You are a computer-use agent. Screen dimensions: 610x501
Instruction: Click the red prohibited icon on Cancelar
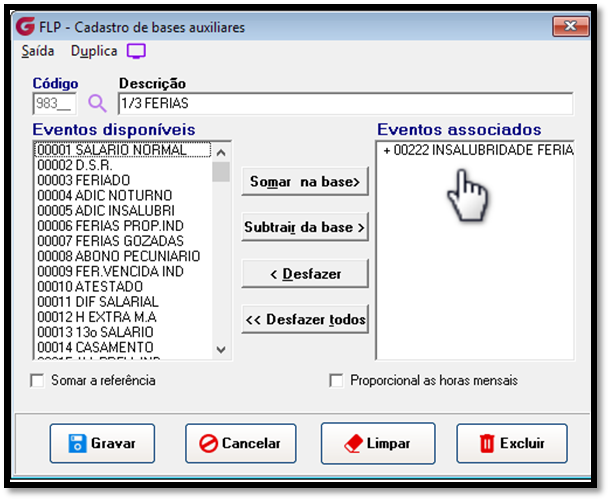coord(209,443)
